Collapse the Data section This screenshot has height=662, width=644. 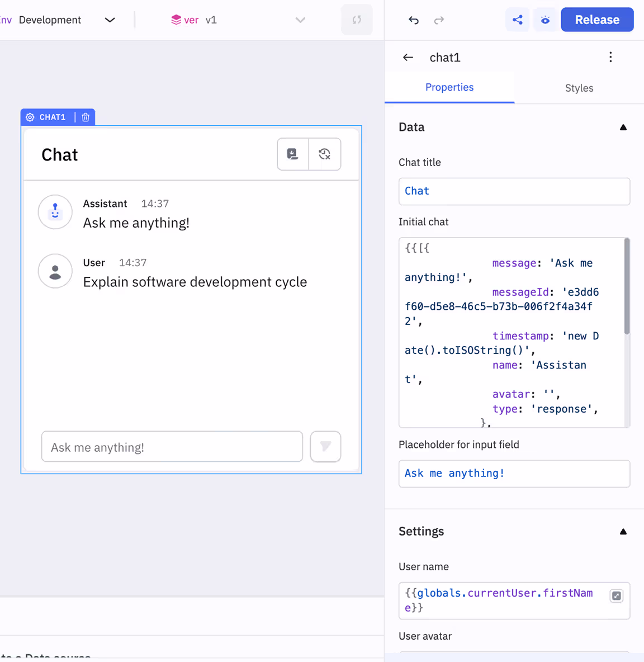pyautogui.click(x=623, y=127)
